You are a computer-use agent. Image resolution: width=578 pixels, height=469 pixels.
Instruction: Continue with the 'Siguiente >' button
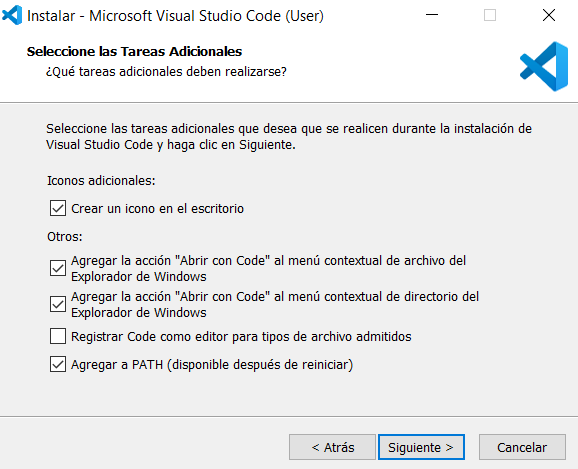[421, 447]
